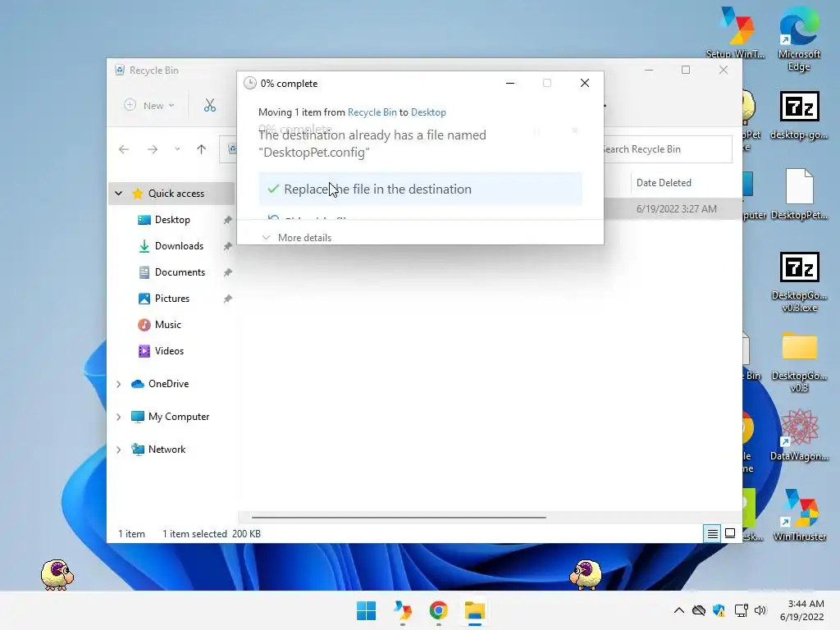840x630 pixels.
Task: Sort by the Date Deleted column header
Action: pyautogui.click(x=664, y=183)
